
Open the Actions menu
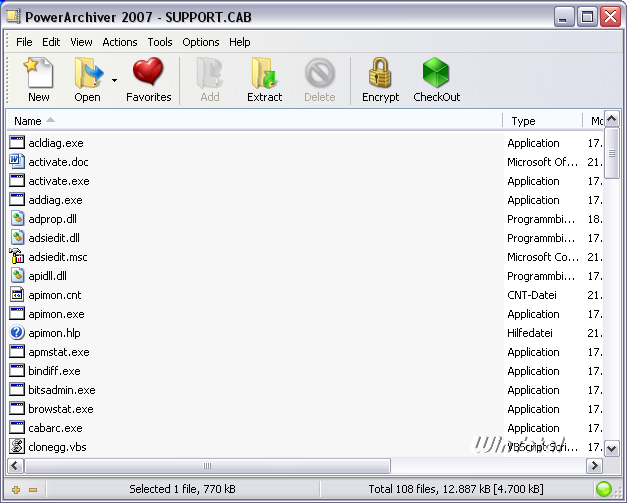[x=120, y=42]
